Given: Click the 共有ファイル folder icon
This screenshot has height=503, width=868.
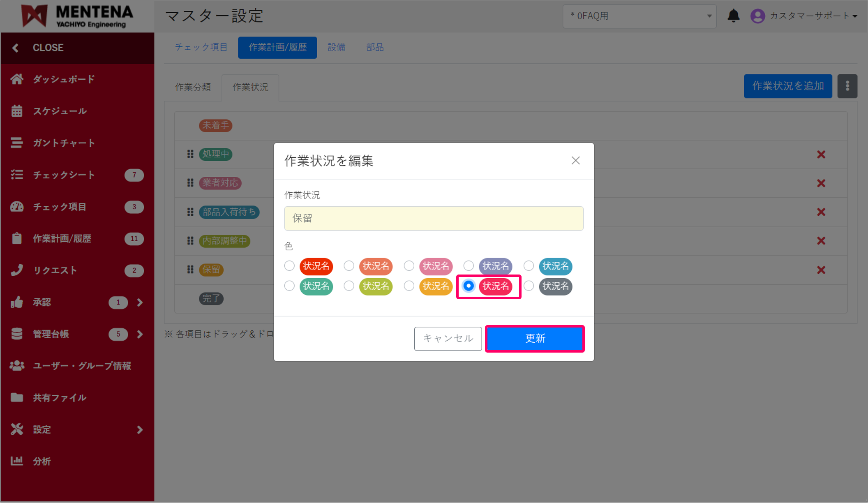Looking at the screenshot, I should point(17,397).
